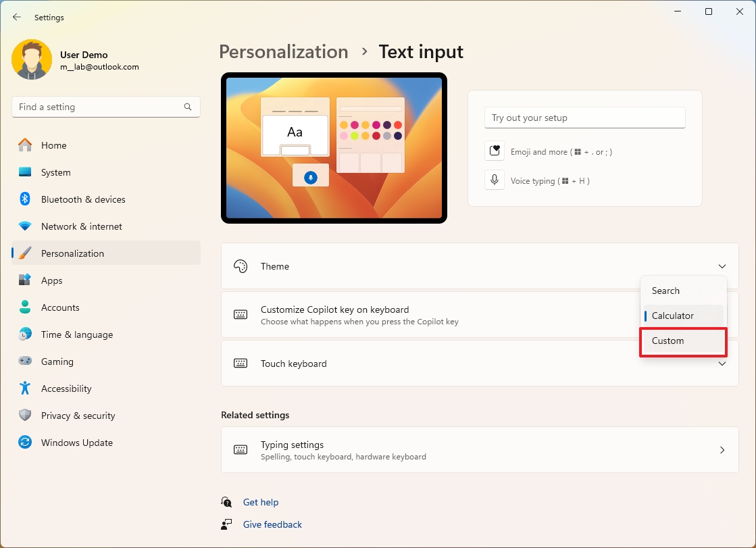Click the Personalization breadcrumb link
Image resolution: width=756 pixels, height=548 pixels.
tap(284, 52)
